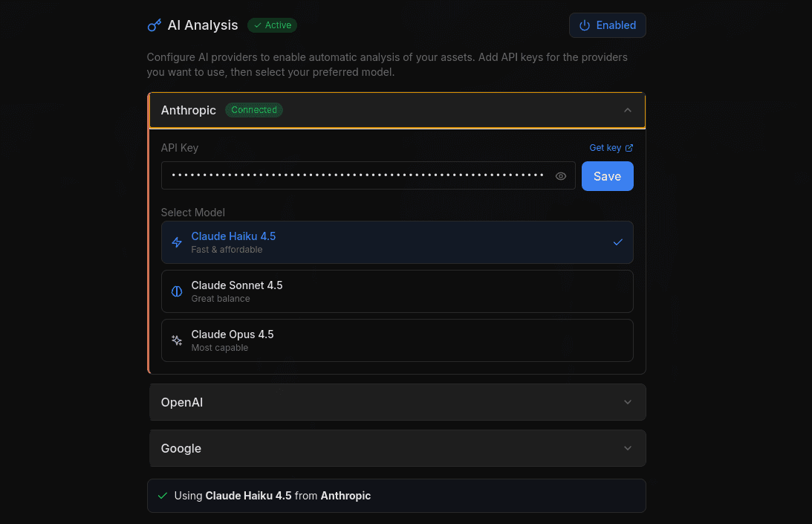The height and width of the screenshot is (524, 812).
Task: Select the lightning icon beside Claude Haiku 4.5
Action: pos(176,242)
